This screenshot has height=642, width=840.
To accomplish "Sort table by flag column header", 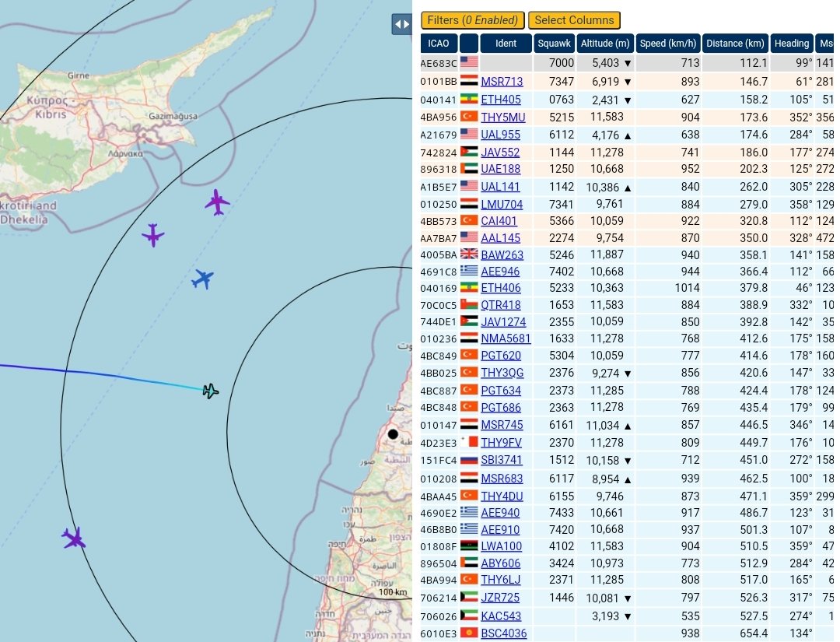I will [x=469, y=44].
